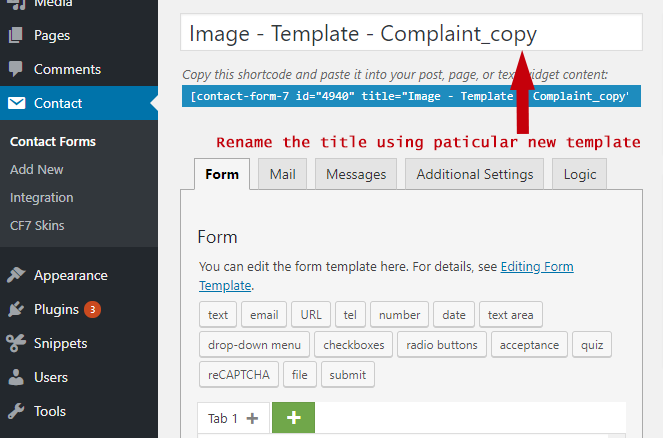Click the Plugins plug icon

point(16,310)
